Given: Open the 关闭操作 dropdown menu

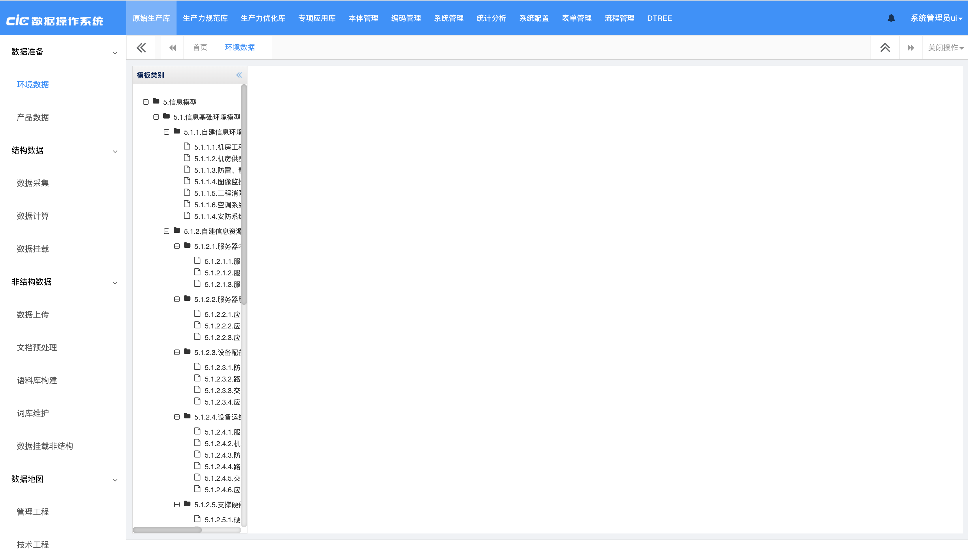Looking at the screenshot, I should coord(945,48).
